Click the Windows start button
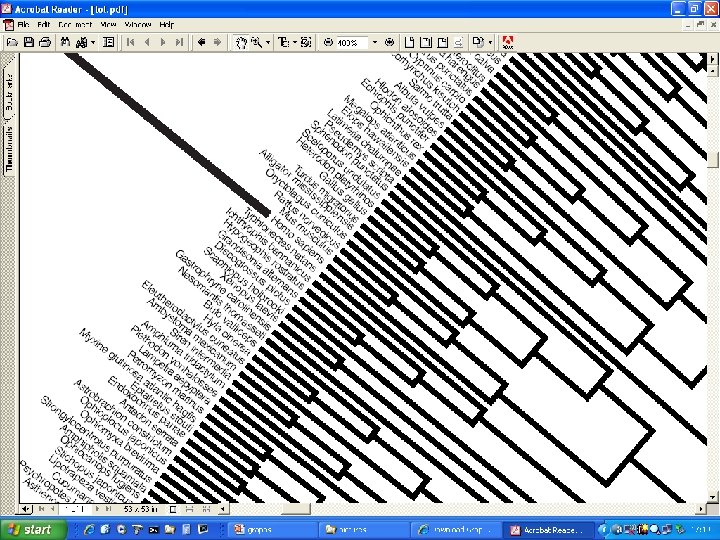The image size is (720, 540). (33, 529)
